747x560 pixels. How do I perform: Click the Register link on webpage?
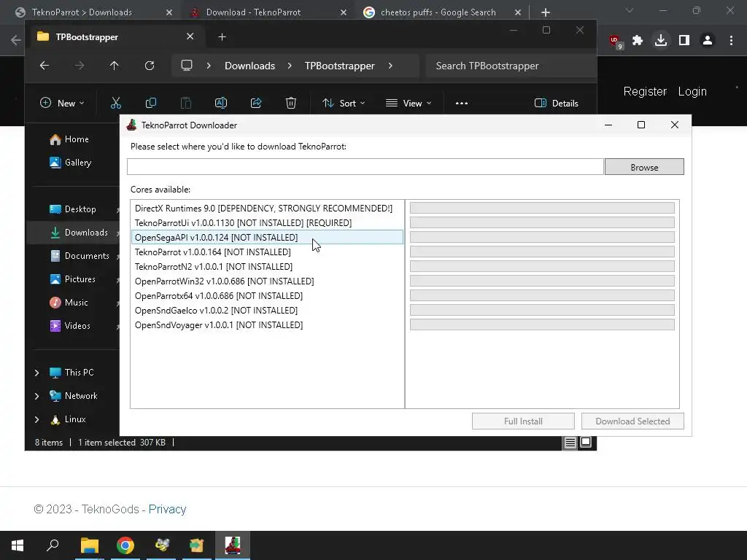(645, 91)
